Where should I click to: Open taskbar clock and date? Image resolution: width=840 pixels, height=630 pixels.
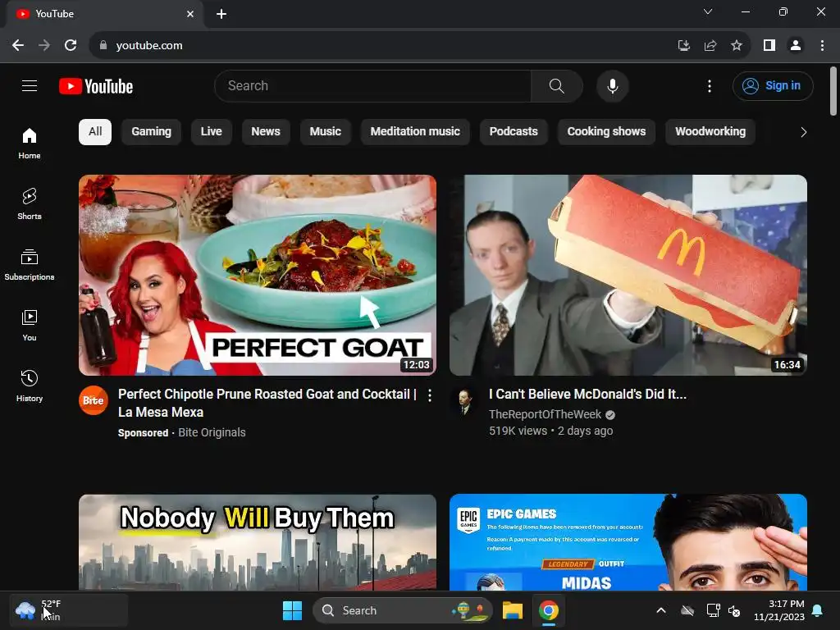[779, 610]
